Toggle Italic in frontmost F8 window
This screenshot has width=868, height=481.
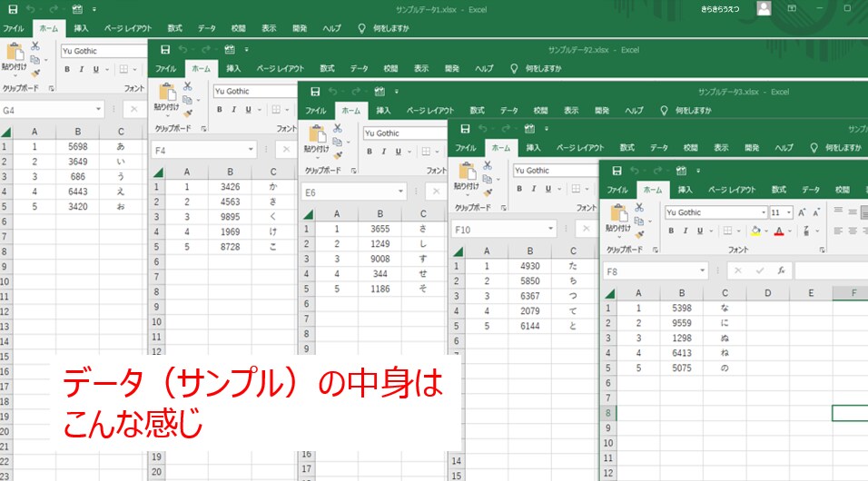click(x=686, y=231)
